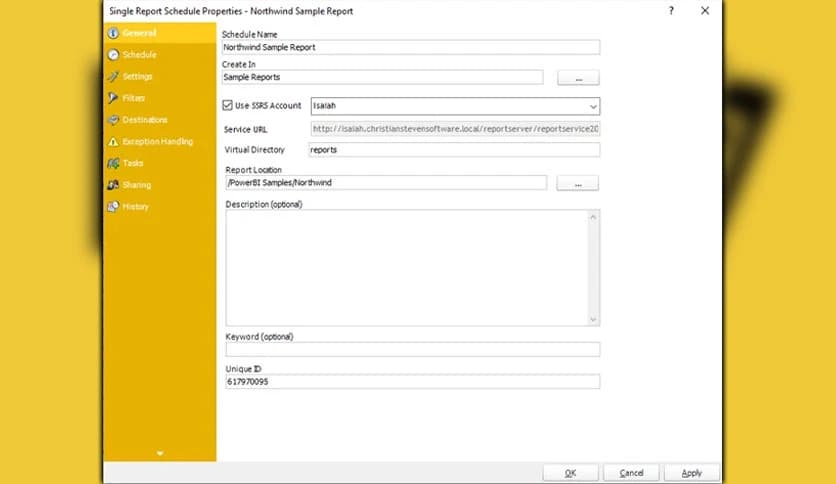Click the General info icon in sidebar
The image size is (836, 484).
(x=113, y=33)
